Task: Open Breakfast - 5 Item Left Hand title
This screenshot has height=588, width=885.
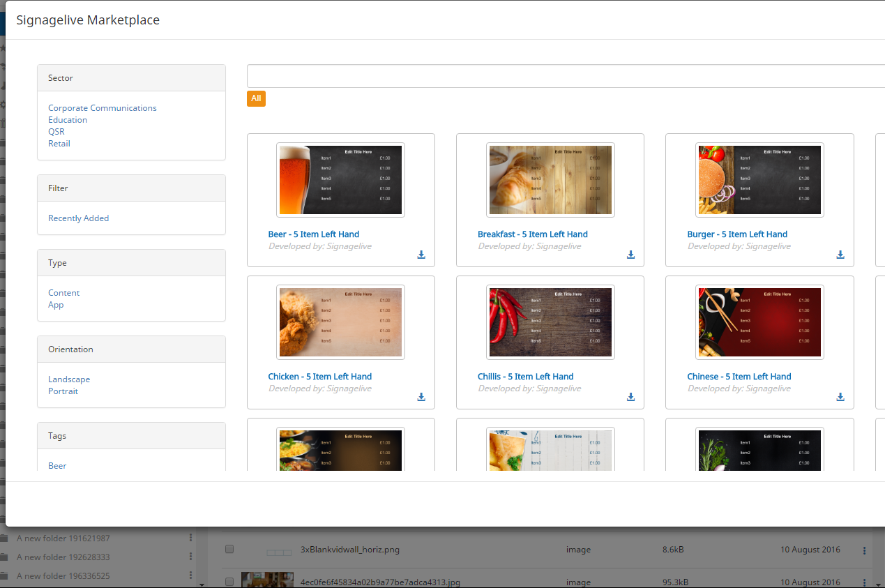Action: 533,234
